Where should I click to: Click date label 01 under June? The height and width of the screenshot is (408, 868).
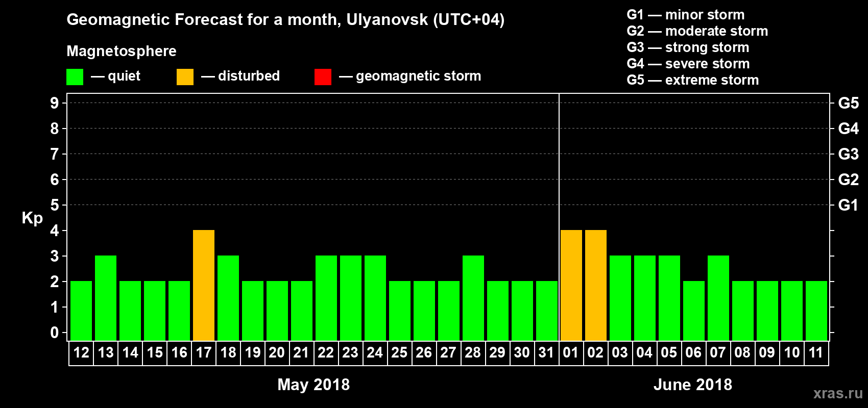(571, 352)
